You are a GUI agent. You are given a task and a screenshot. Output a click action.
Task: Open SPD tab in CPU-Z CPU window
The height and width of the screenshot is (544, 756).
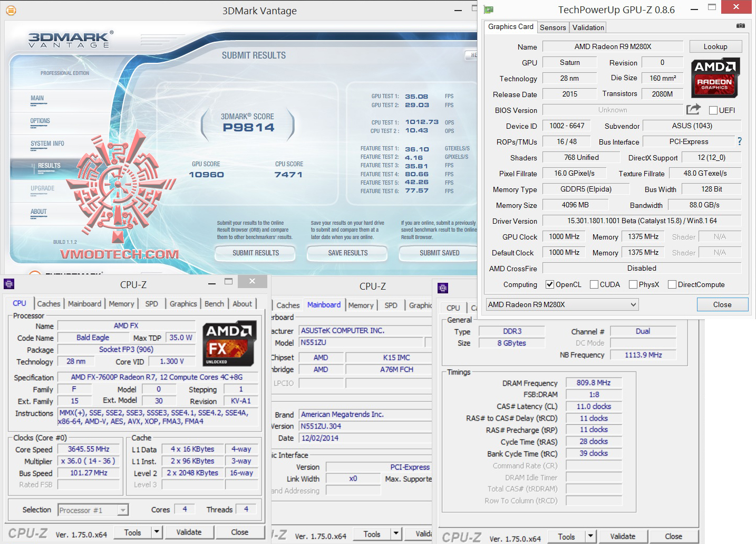tap(152, 304)
